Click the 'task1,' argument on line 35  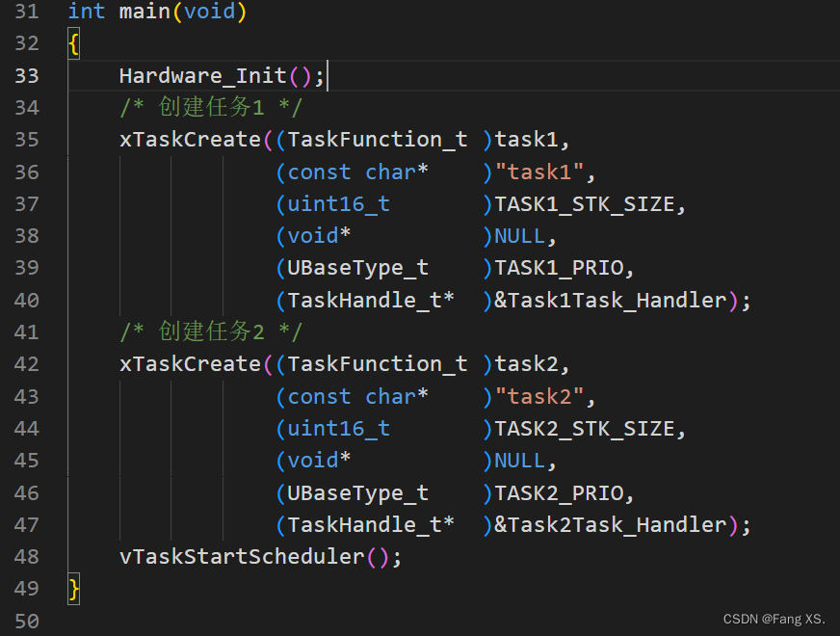[x=532, y=140]
